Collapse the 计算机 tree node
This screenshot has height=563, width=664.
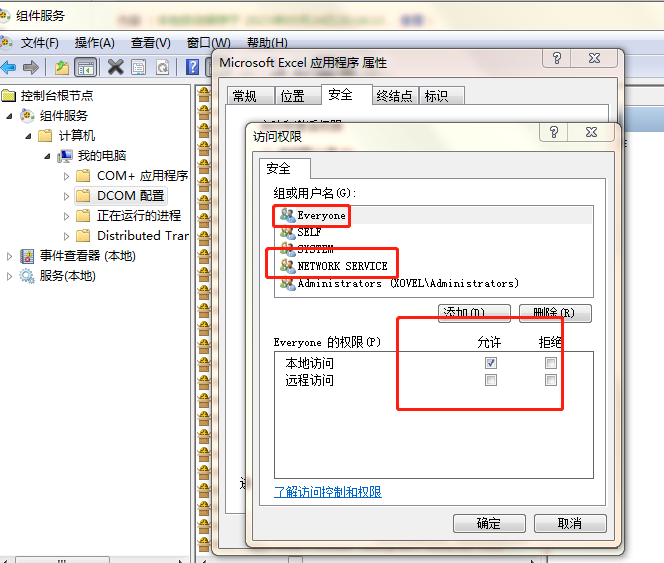pyautogui.click(x=28, y=136)
